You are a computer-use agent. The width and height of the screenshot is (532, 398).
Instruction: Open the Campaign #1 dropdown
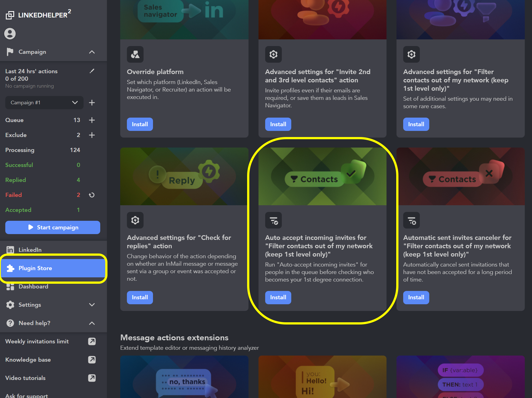click(44, 103)
